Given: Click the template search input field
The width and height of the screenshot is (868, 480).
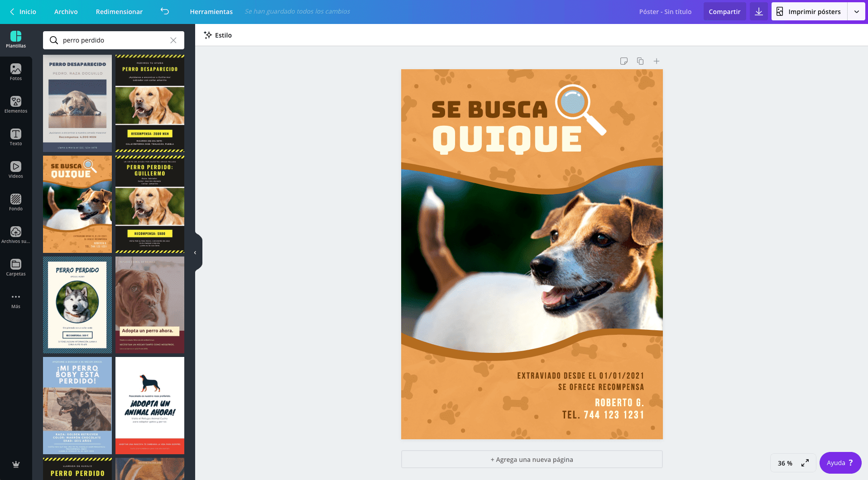Looking at the screenshot, I should click(x=114, y=40).
